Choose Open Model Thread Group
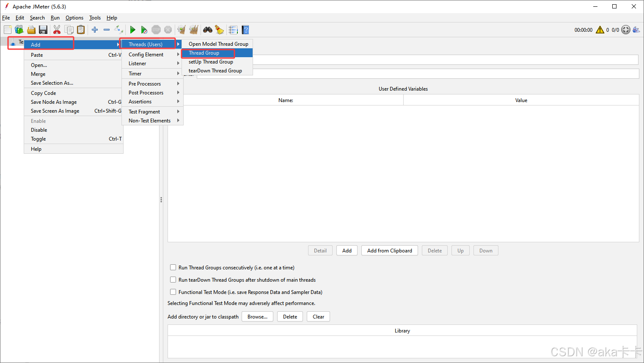644x363 pixels. (x=217, y=44)
